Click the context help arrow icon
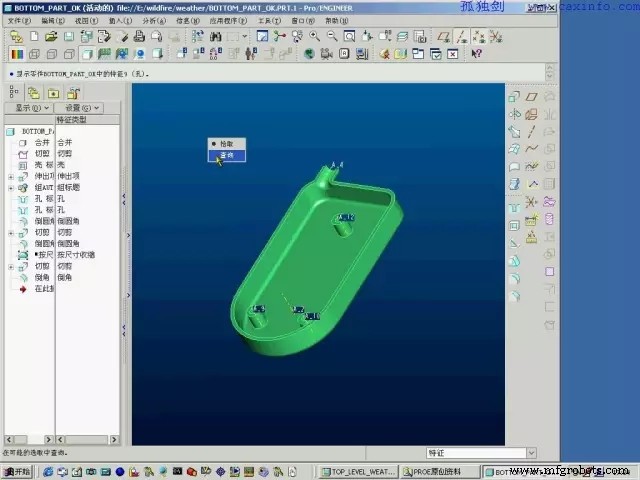 476,53
